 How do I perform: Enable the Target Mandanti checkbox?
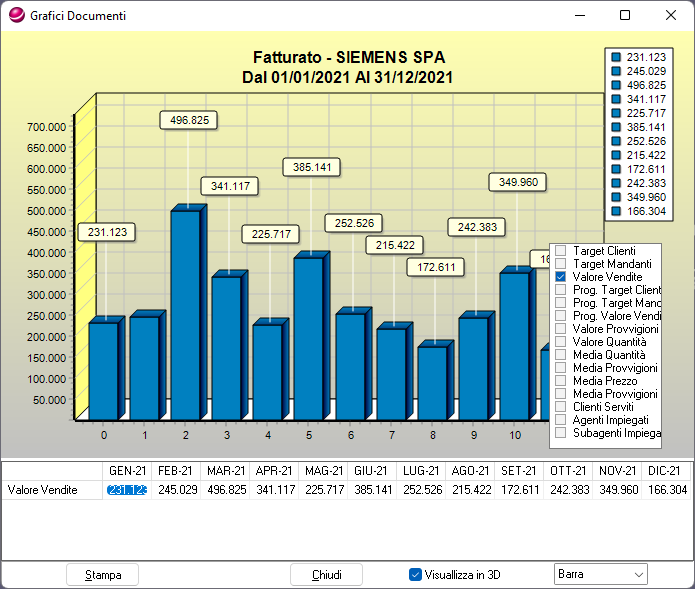(561, 264)
